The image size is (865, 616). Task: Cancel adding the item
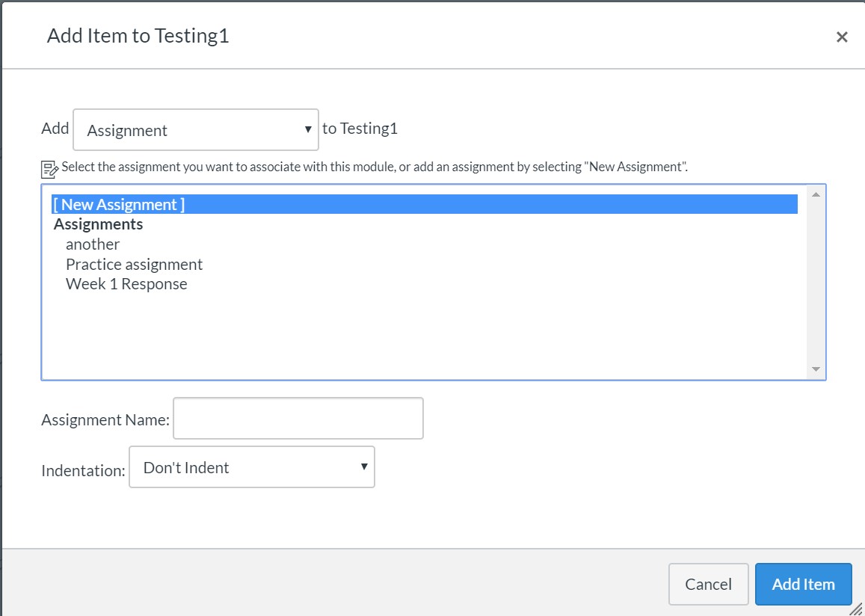[708, 584]
